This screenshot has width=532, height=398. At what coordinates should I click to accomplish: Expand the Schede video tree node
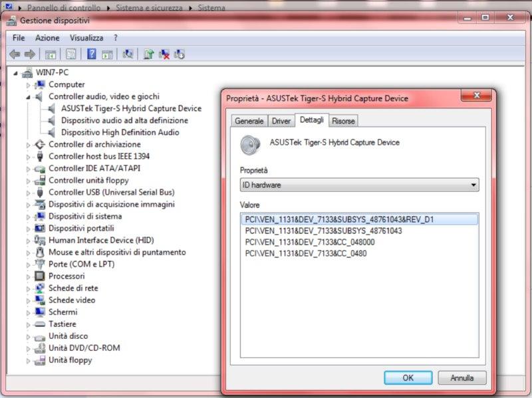(x=29, y=300)
